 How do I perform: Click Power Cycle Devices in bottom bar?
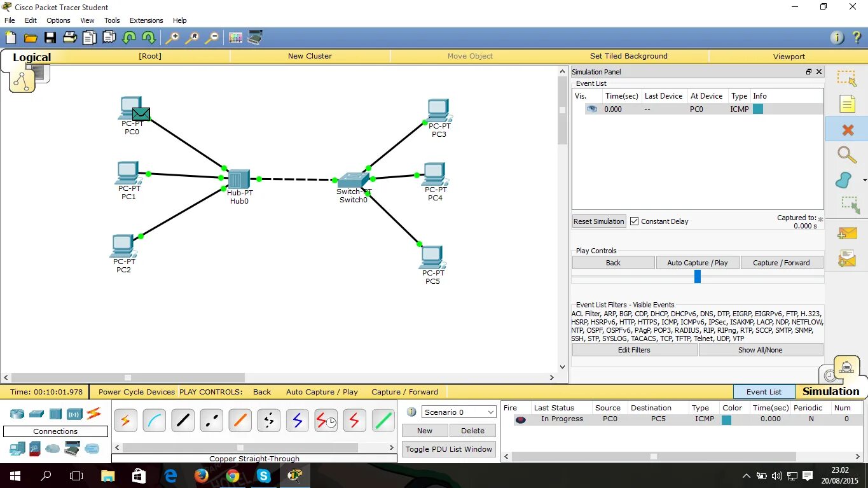pyautogui.click(x=137, y=392)
